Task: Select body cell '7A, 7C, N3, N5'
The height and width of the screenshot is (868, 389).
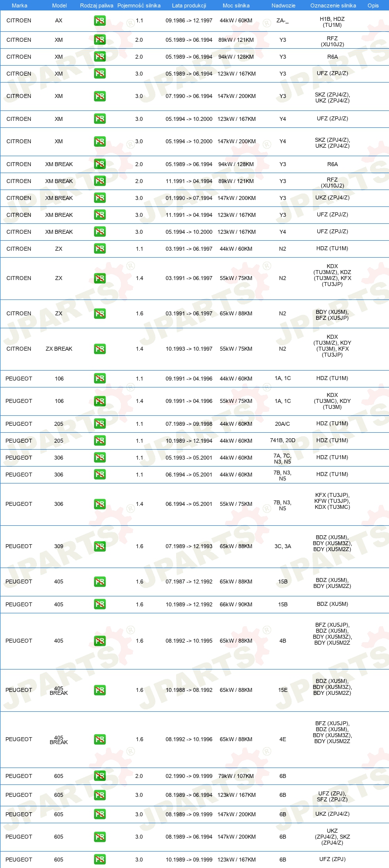Action: pyautogui.click(x=283, y=459)
